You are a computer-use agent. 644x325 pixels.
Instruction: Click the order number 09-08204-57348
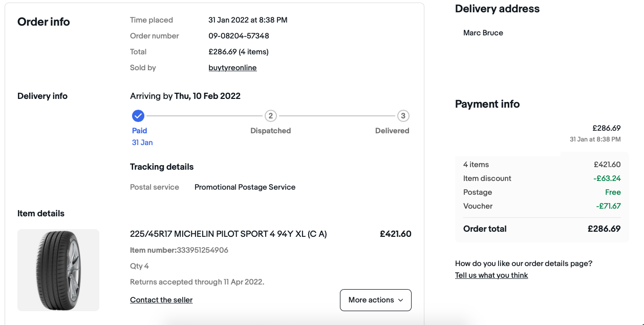239,36
